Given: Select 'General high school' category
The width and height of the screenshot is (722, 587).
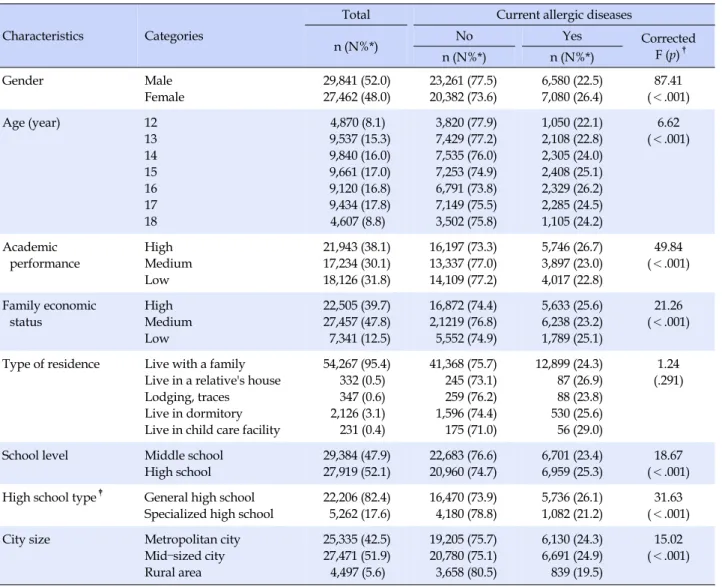Looking at the screenshot, I should tap(199, 498).
